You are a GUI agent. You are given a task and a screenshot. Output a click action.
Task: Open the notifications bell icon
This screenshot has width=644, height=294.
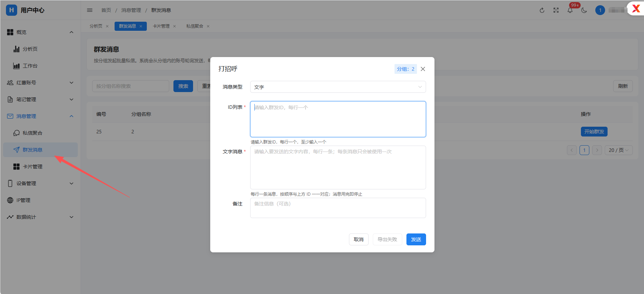click(x=570, y=10)
